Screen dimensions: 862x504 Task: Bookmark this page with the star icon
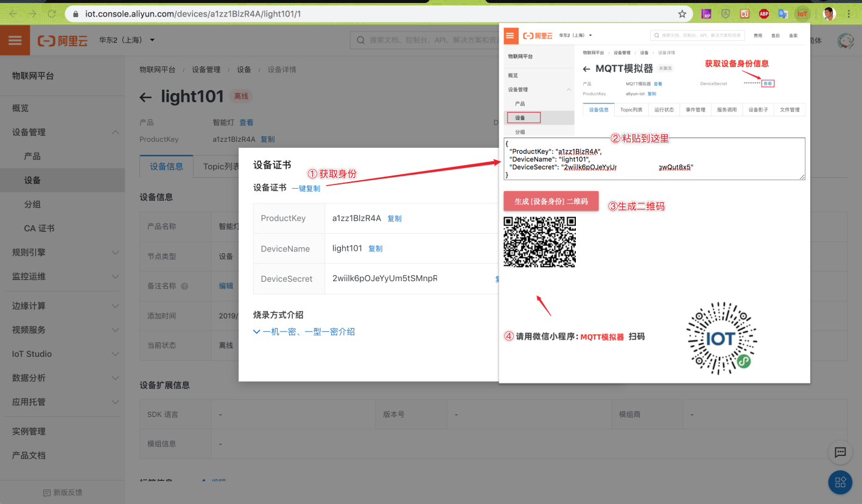click(x=682, y=13)
